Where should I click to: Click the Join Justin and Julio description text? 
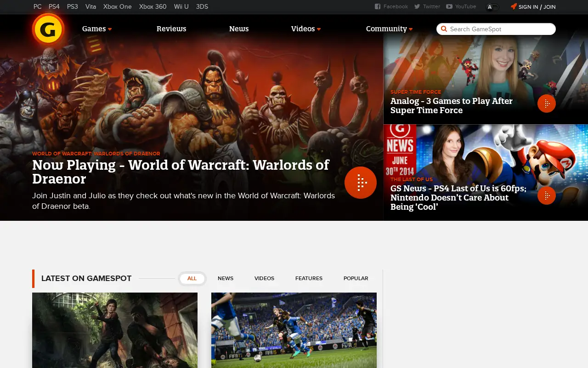tap(183, 201)
